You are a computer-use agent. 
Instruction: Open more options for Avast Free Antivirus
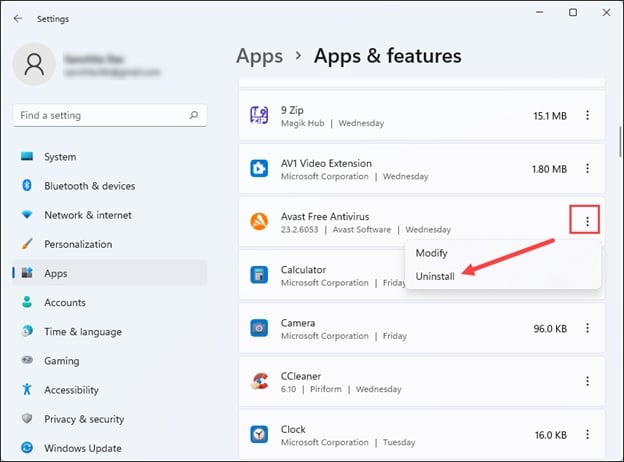(587, 222)
